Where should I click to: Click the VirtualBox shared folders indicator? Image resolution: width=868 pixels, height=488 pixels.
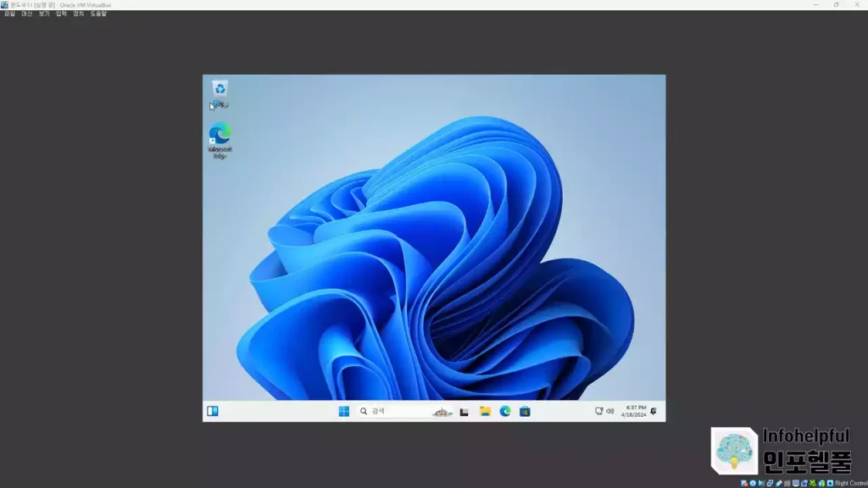(x=787, y=484)
